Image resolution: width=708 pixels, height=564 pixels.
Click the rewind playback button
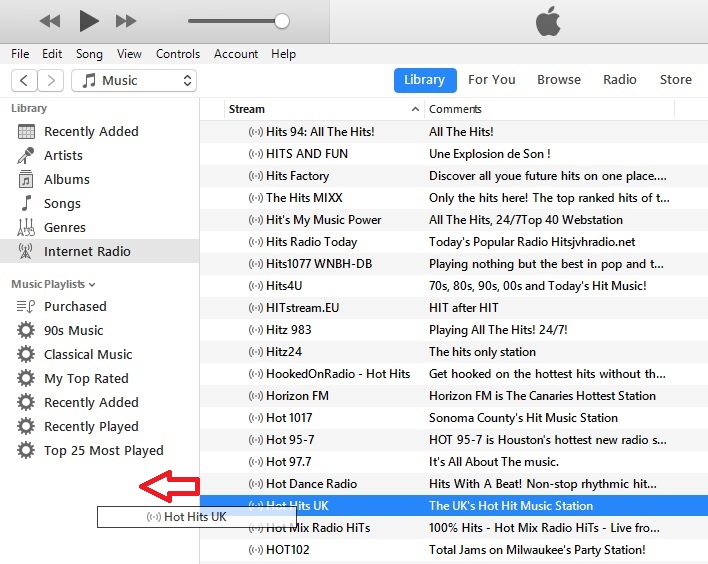click(x=50, y=21)
